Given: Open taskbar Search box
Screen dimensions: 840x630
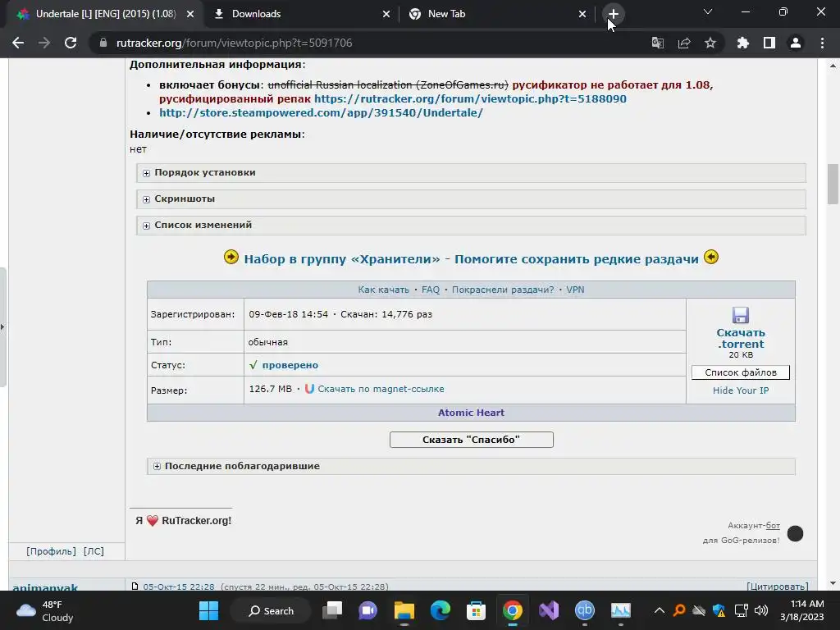Looking at the screenshot, I should pos(271,610).
